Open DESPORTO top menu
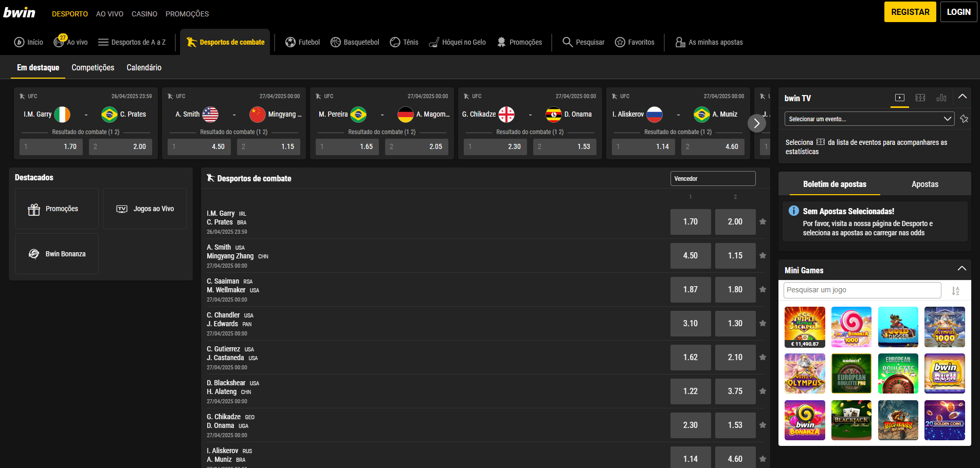The width and height of the screenshot is (980, 468). click(x=70, y=14)
